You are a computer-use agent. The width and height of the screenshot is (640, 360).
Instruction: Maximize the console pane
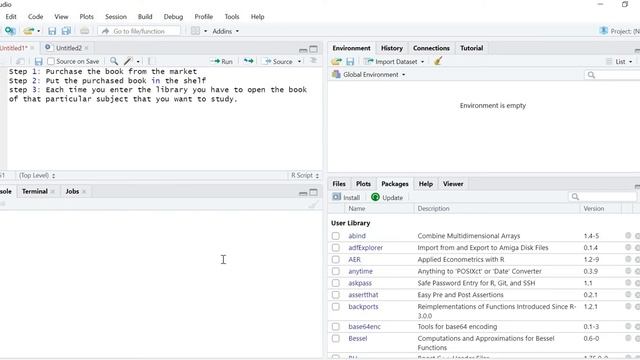pyautogui.click(x=313, y=192)
